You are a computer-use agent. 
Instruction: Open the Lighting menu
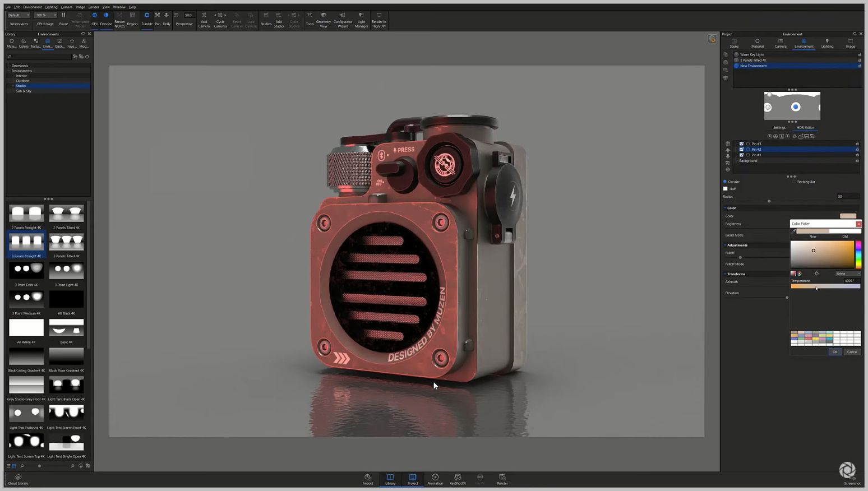coord(51,7)
